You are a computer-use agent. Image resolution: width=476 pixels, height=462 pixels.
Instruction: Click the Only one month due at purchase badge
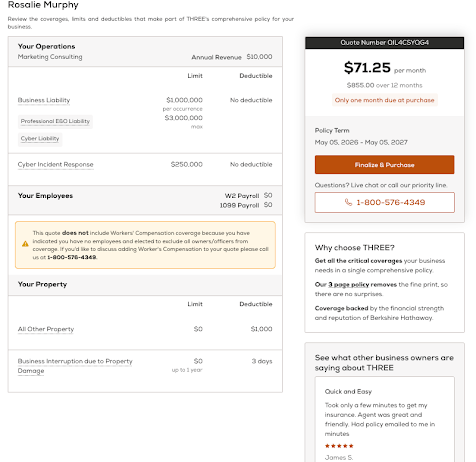[384, 100]
